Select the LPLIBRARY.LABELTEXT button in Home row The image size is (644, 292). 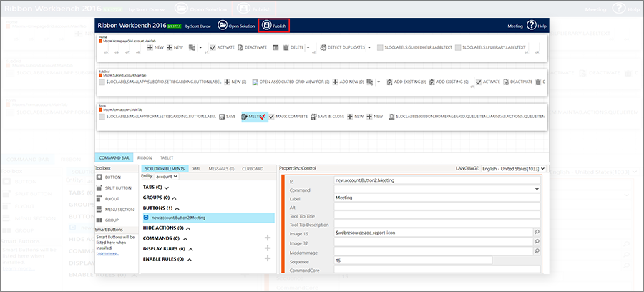click(x=490, y=47)
